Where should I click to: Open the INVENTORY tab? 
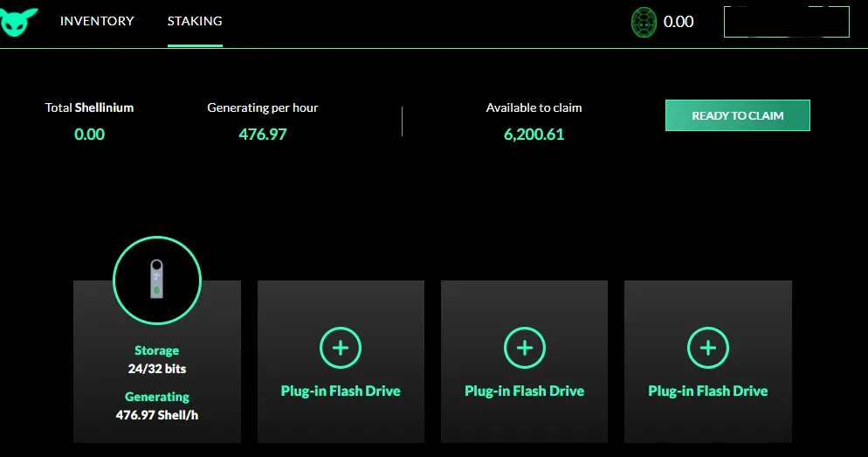coord(97,21)
